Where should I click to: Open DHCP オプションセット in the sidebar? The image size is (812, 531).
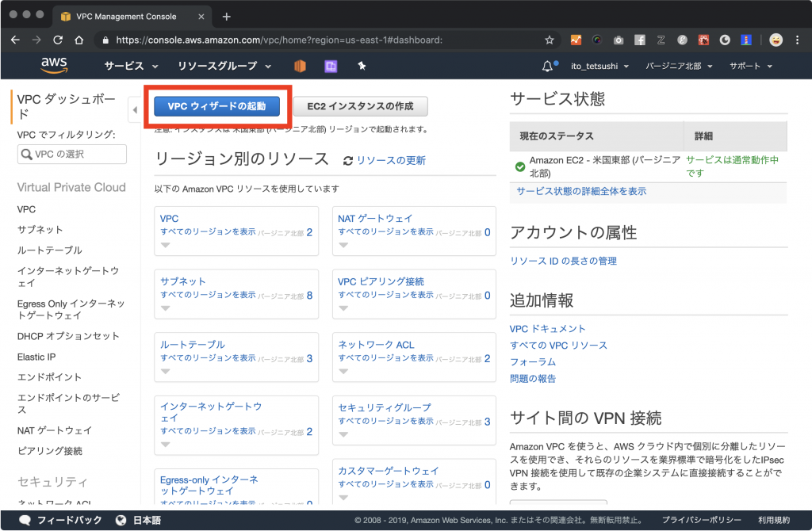coord(68,336)
